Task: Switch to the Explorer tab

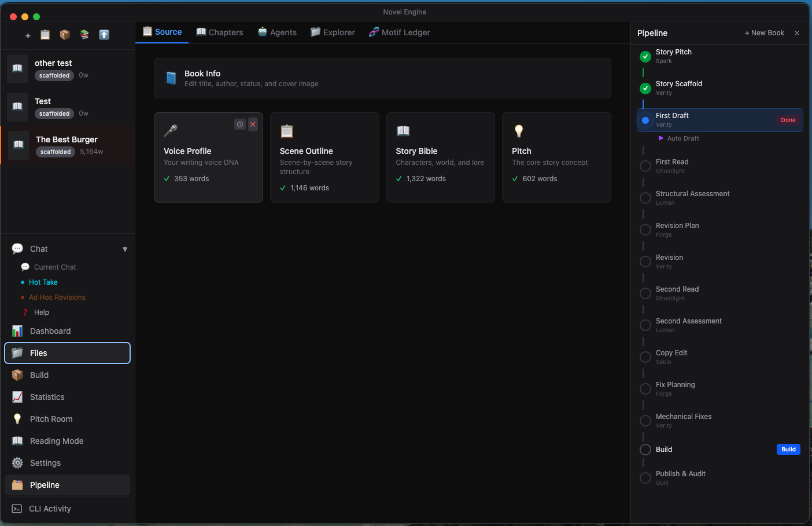Action: point(333,32)
